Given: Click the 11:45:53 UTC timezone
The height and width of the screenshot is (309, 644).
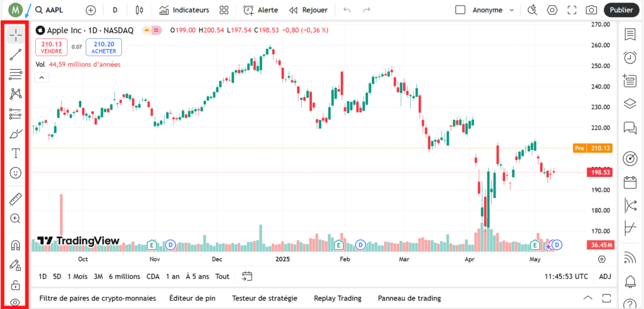Looking at the screenshot, I should click(567, 276).
